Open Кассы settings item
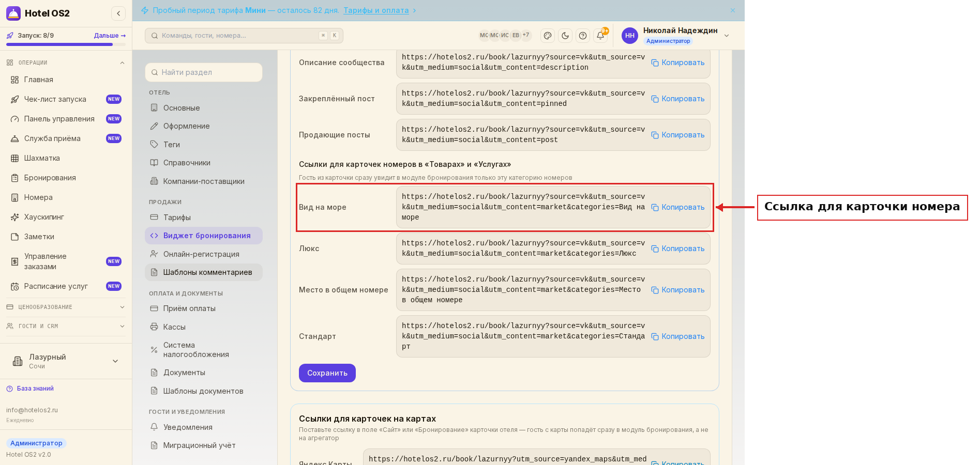Image resolution: width=980 pixels, height=465 pixels. 204,327
